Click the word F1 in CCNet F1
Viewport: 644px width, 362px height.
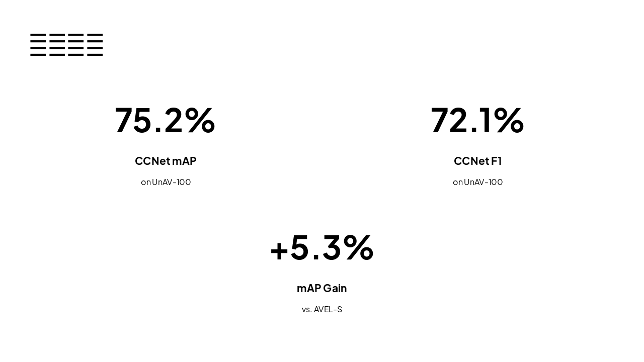[x=496, y=161]
